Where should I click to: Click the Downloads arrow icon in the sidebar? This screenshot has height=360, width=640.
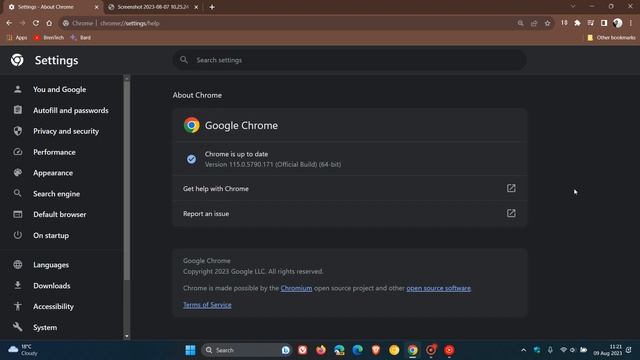tap(18, 285)
